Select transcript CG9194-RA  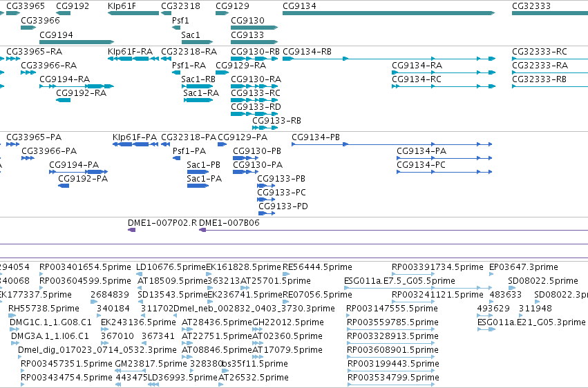click(77, 86)
